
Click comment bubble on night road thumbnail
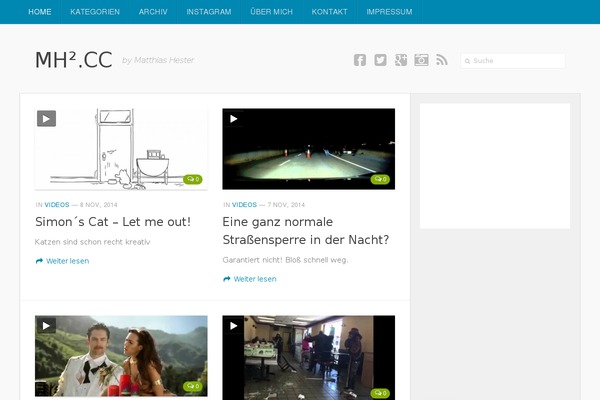(380, 179)
